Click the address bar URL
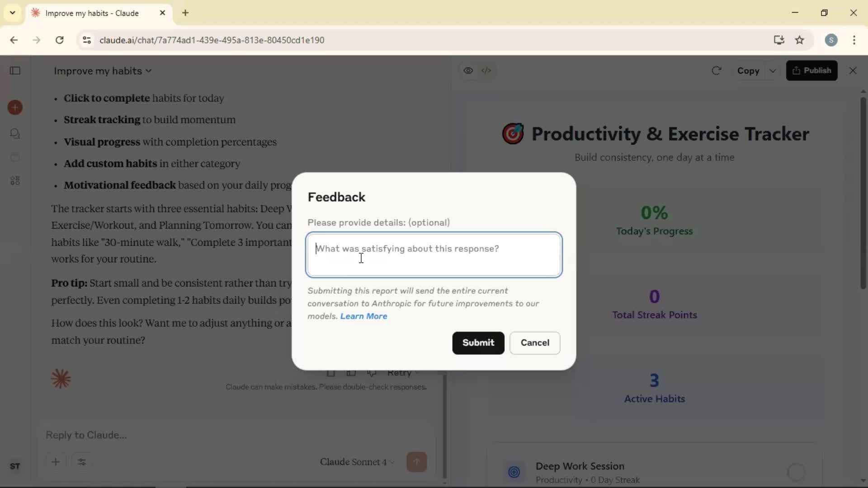 tap(212, 40)
